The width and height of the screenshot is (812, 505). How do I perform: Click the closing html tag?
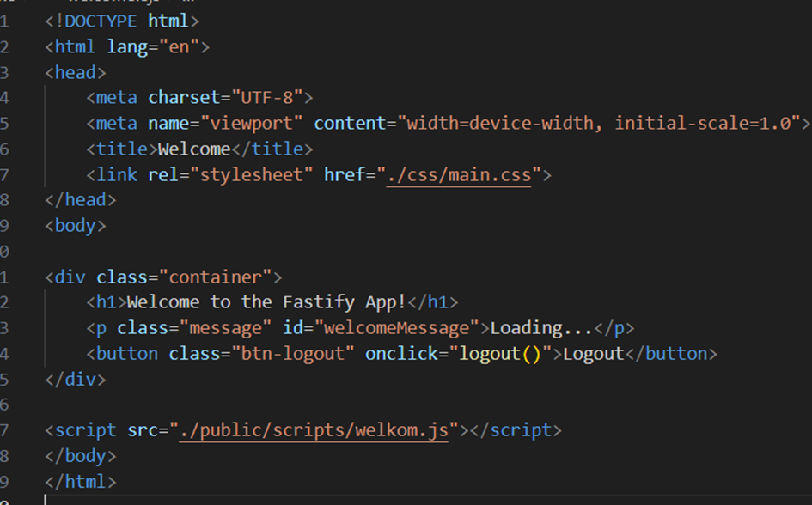coord(80,482)
